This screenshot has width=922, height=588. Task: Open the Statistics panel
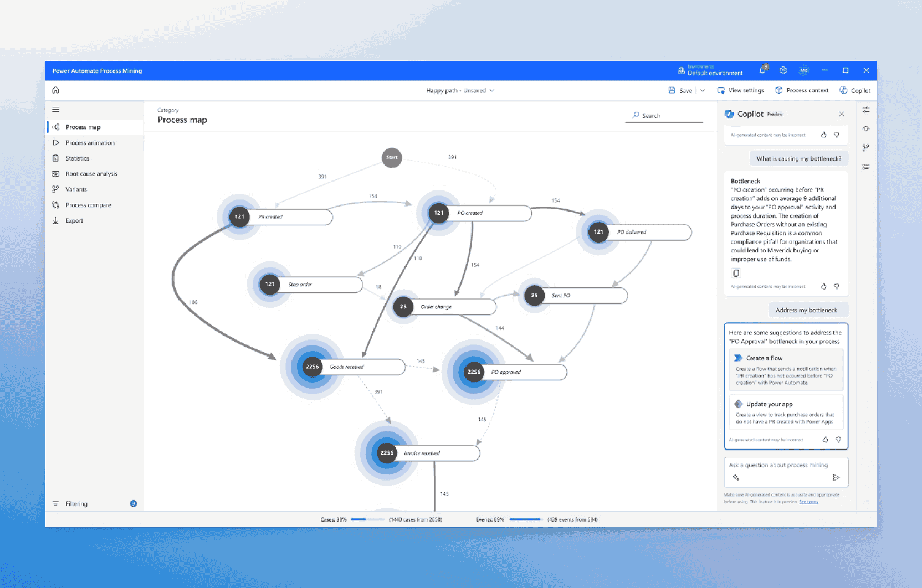(77, 158)
